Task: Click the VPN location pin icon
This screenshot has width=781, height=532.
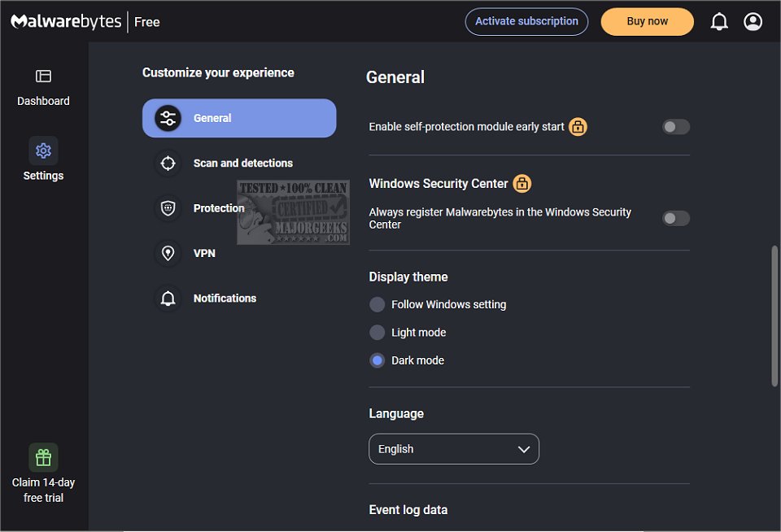Action: point(168,253)
